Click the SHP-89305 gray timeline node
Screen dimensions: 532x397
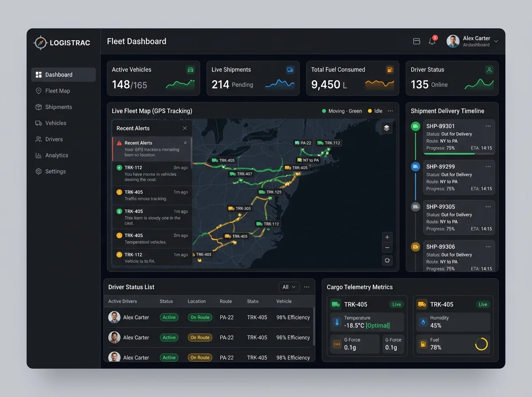pyautogui.click(x=415, y=206)
